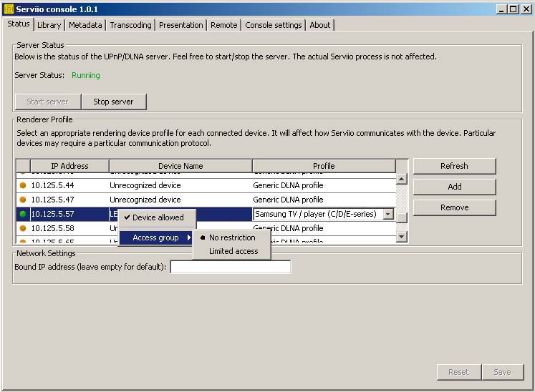Toggle the Device allowed context menu item

point(157,217)
